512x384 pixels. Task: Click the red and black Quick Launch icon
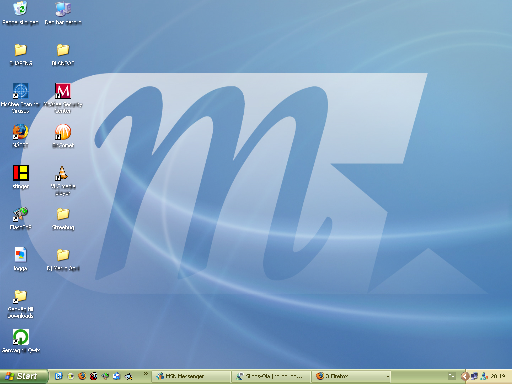(x=94, y=376)
